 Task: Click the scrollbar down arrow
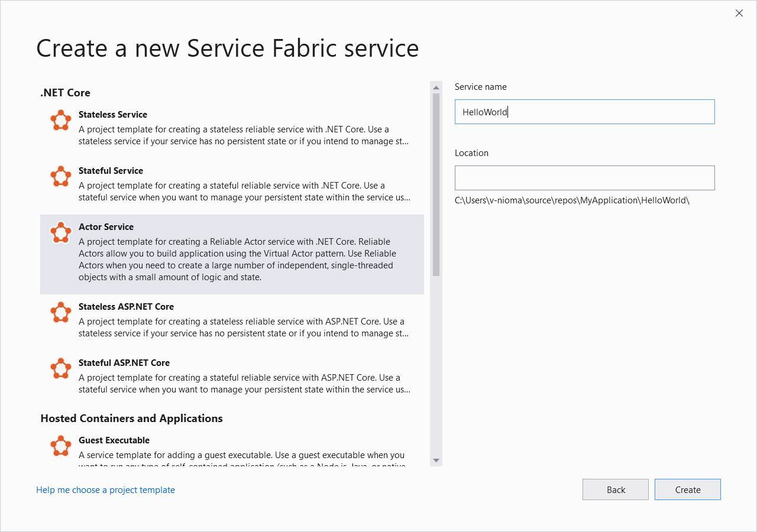point(436,460)
